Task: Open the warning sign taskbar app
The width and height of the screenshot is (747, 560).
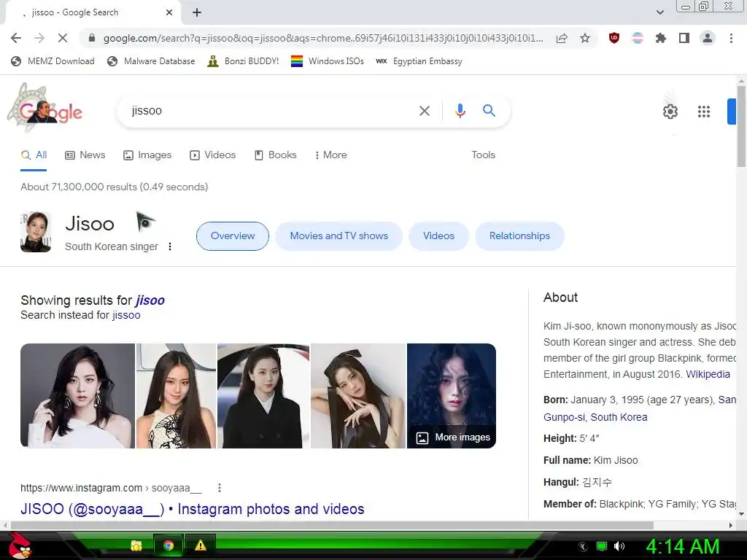Action: tap(201, 545)
